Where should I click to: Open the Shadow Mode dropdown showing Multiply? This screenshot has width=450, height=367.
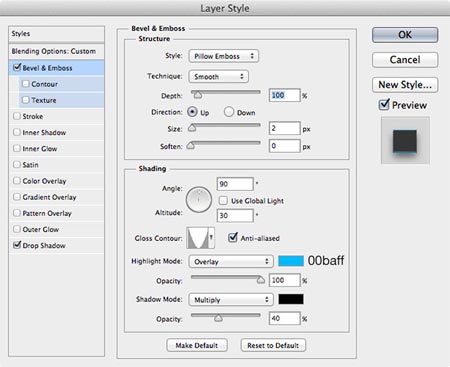point(231,300)
